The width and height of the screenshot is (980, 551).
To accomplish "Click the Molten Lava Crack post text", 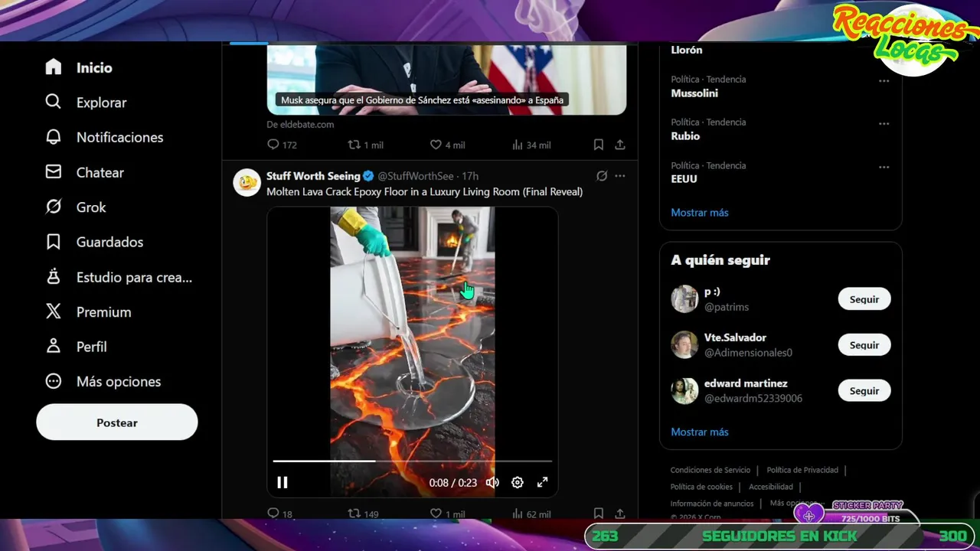I will tap(424, 192).
